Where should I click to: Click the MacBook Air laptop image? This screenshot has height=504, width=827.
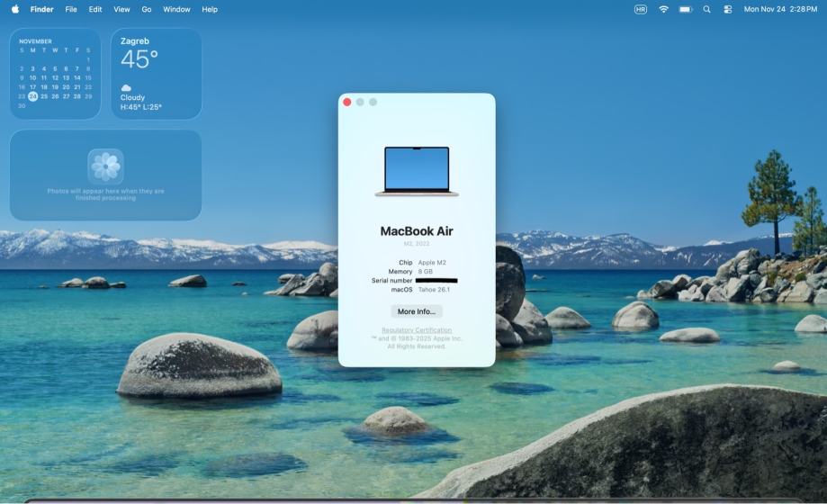coord(417,172)
